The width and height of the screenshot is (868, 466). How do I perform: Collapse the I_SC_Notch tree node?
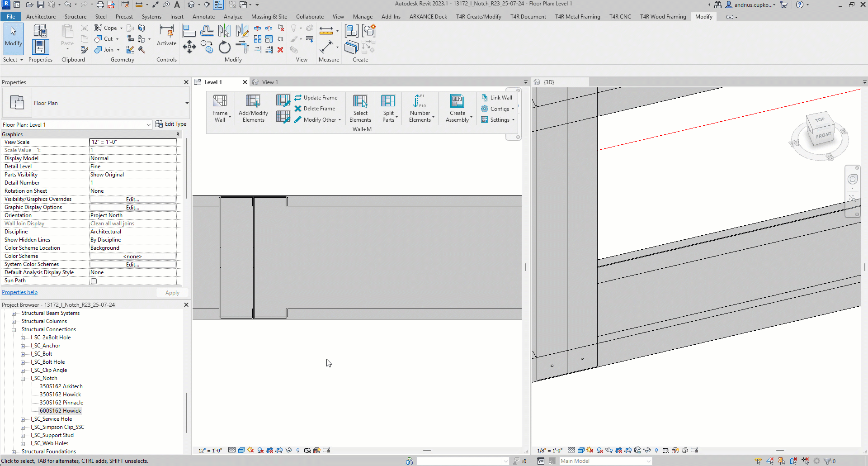click(x=23, y=379)
